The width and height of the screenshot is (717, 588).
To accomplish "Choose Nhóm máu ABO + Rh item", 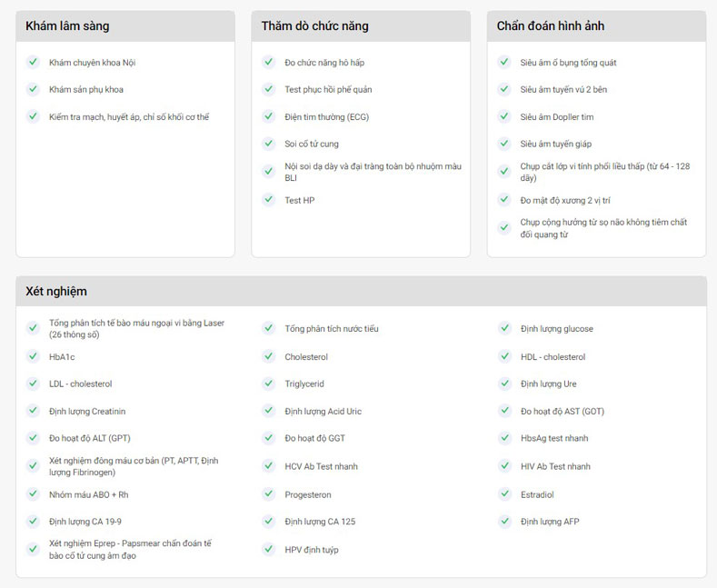I will click(89, 494).
